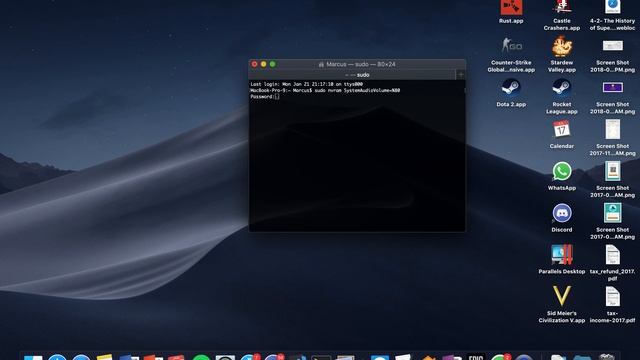The width and height of the screenshot is (640, 360).
Task: Select the Rocket League.app icon
Action: [562, 88]
